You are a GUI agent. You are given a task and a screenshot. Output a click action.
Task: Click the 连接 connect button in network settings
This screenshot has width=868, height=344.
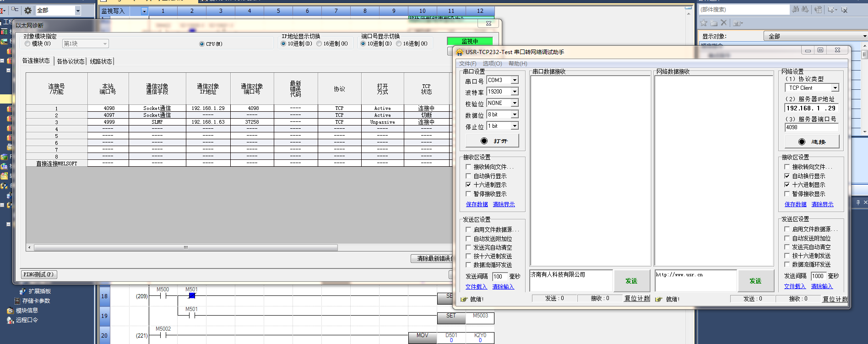tap(812, 142)
